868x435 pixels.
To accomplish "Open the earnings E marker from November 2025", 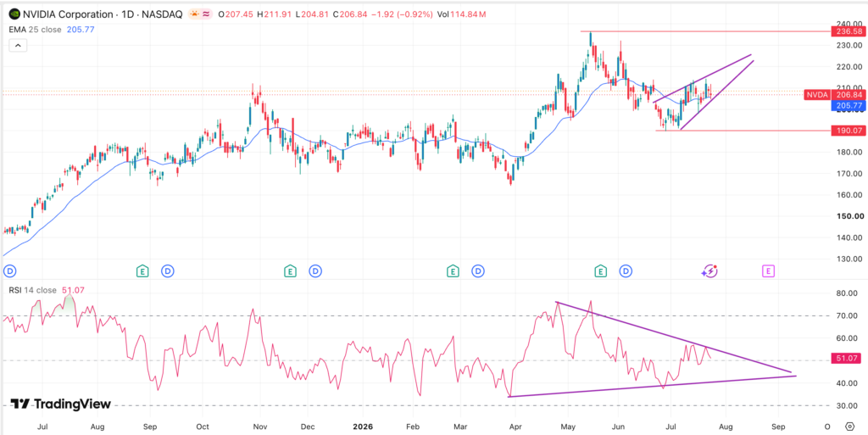I will (290, 271).
